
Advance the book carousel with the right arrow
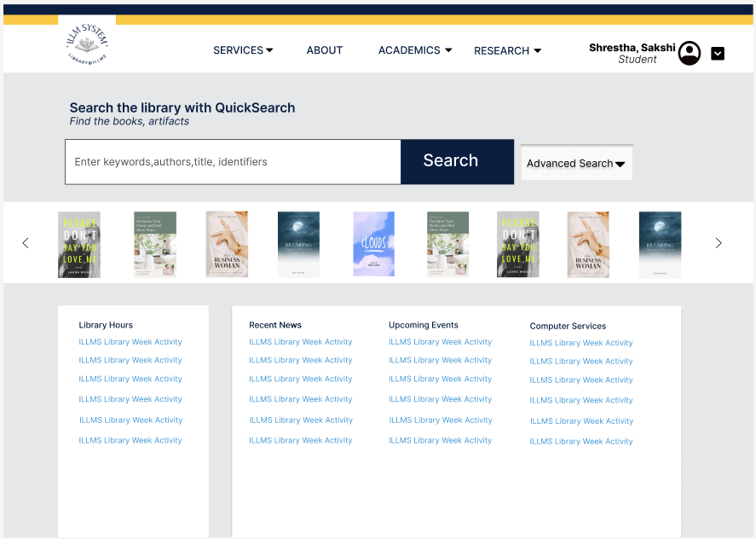coord(718,243)
